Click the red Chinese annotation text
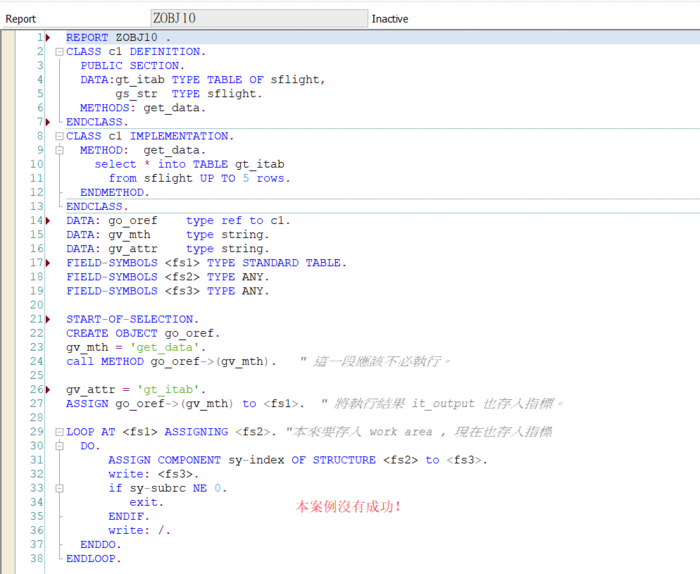700x574 pixels. (x=348, y=507)
